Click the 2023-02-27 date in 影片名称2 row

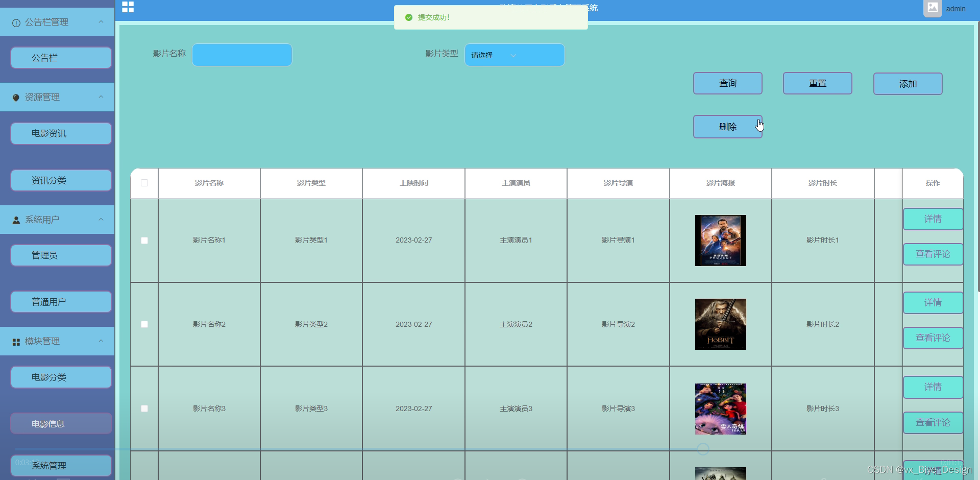click(414, 324)
